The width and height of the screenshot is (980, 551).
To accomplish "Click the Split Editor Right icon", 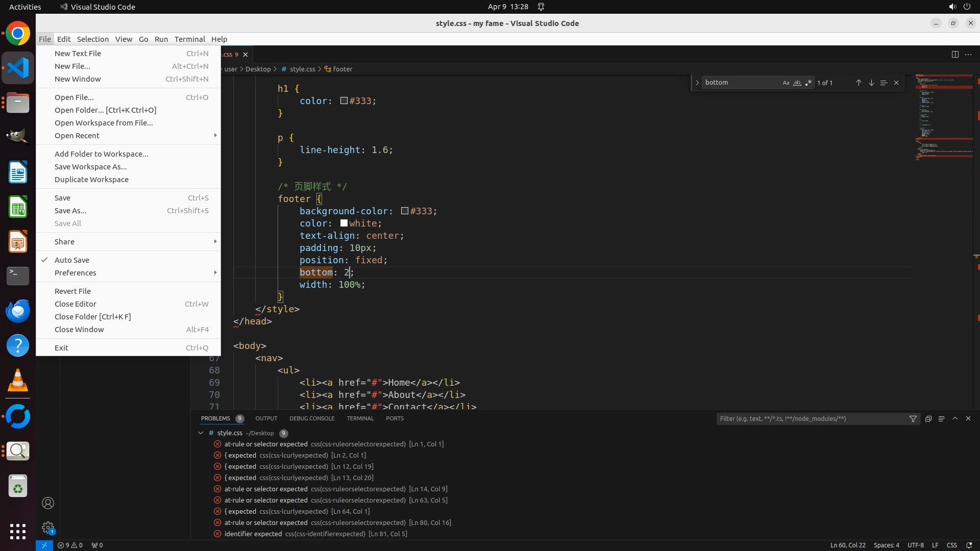I will click(954, 55).
